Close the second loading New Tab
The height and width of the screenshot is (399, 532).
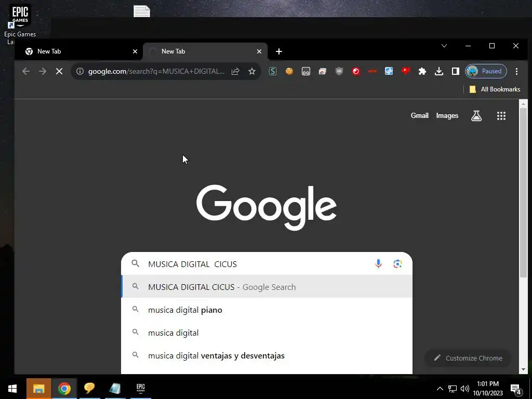click(259, 51)
